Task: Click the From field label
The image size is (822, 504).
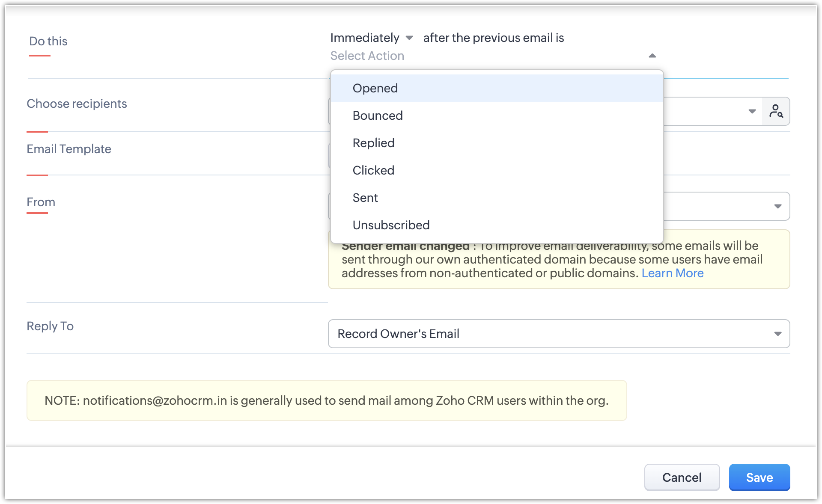Action: (41, 202)
